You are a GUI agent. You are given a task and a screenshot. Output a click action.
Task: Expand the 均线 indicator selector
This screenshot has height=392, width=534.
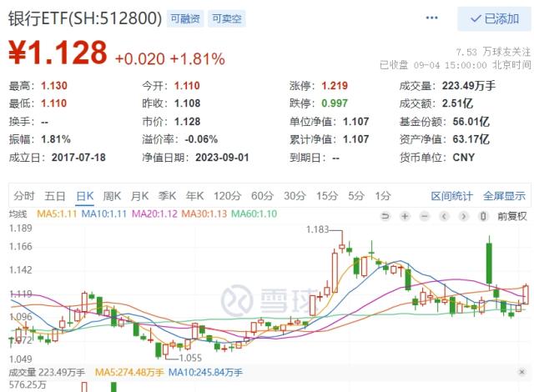point(20,215)
